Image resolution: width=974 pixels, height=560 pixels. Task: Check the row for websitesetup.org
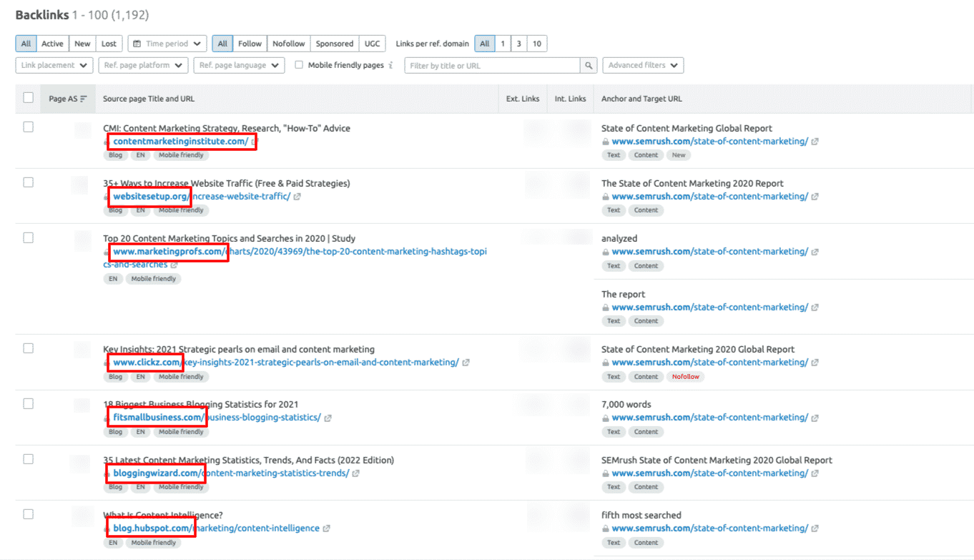click(28, 182)
